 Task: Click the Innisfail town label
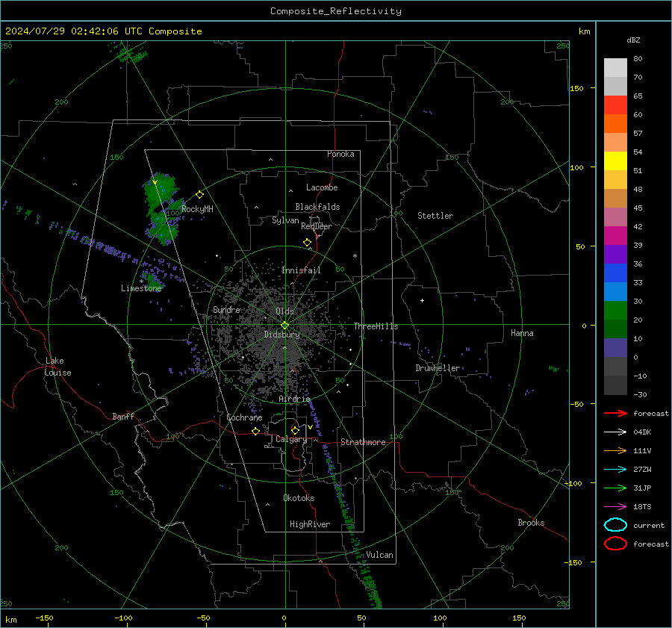pos(301,270)
